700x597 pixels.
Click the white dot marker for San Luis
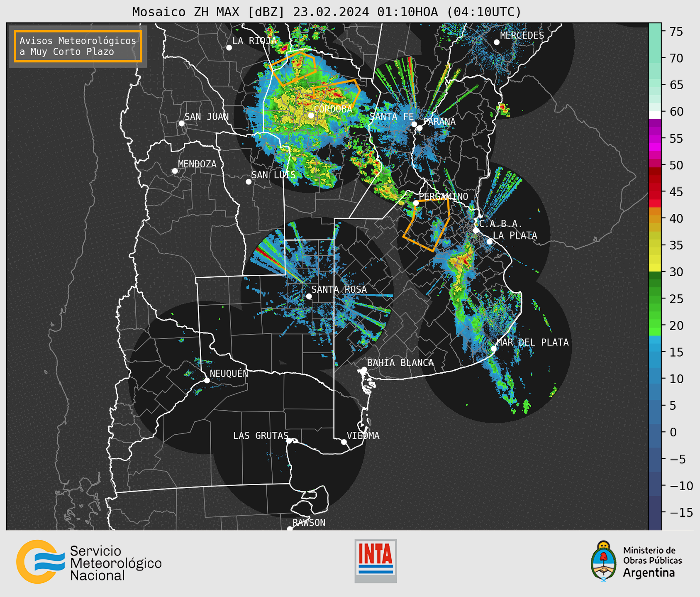249,182
